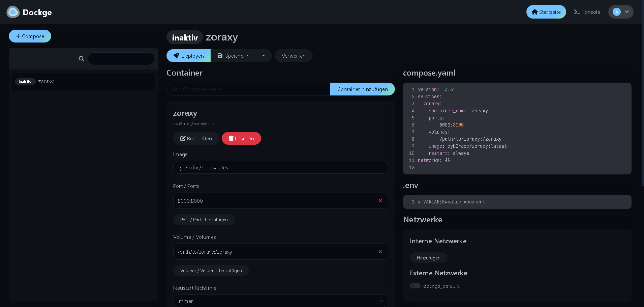This screenshot has width=644, height=307.
Task: Click the container_name line in compose.yaml
Action: (x=458, y=111)
